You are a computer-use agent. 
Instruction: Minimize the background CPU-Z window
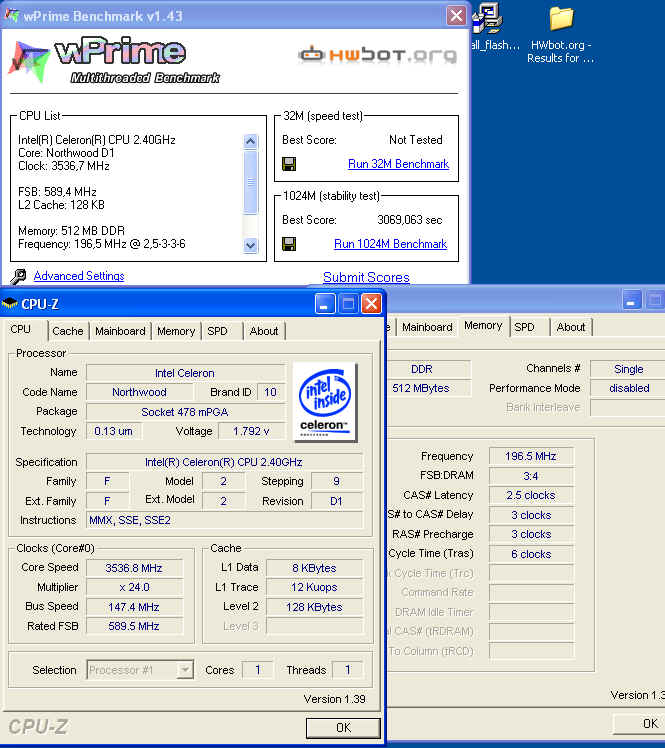632,300
